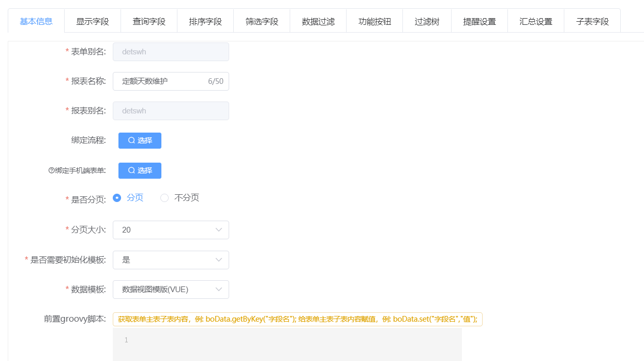
Task: Select the 子表字段 tab
Action: tap(592, 21)
